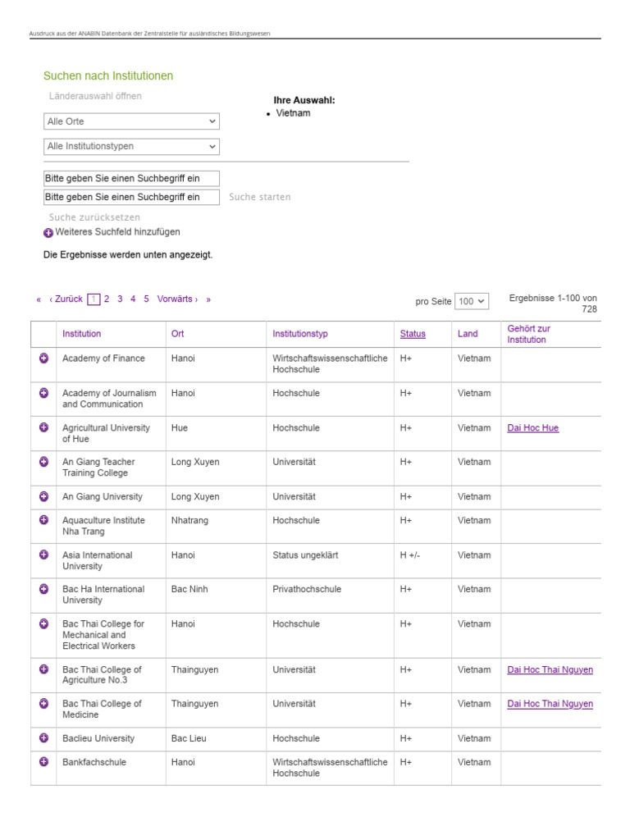Screen dimensions: 630x840
Task: Click the first search term input field
Action: pyautogui.click(x=131, y=179)
